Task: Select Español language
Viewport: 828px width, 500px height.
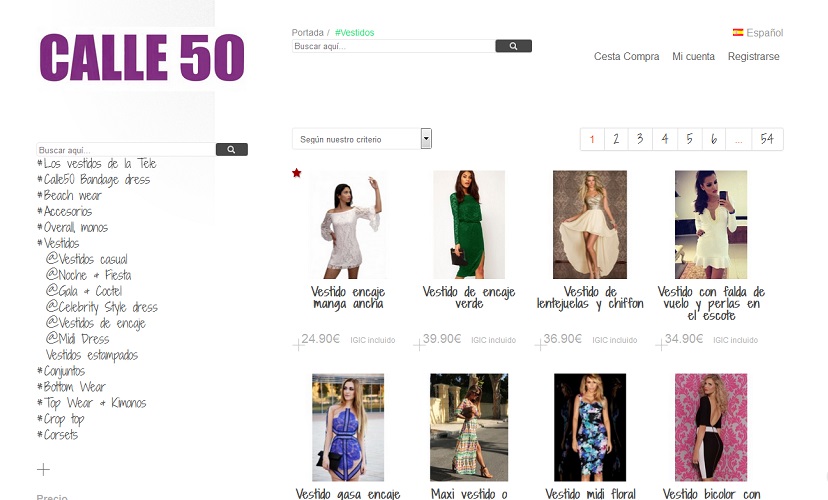Action: (x=764, y=33)
